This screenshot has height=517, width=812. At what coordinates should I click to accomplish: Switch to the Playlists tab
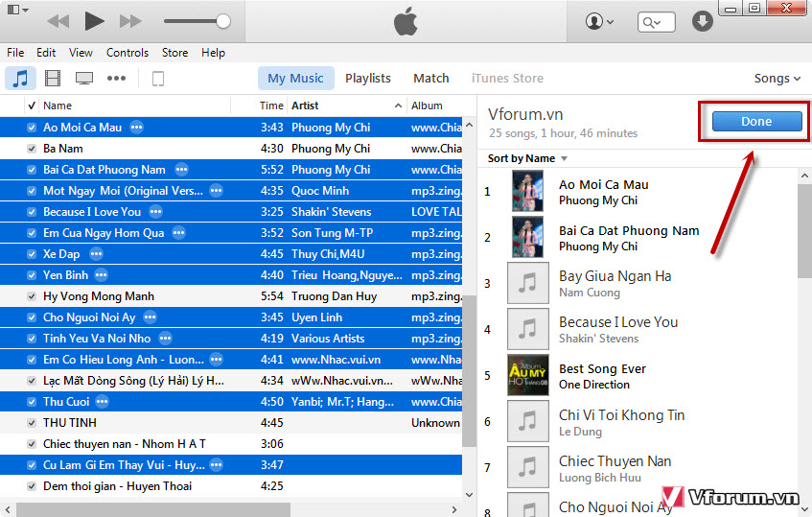pos(368,79)
